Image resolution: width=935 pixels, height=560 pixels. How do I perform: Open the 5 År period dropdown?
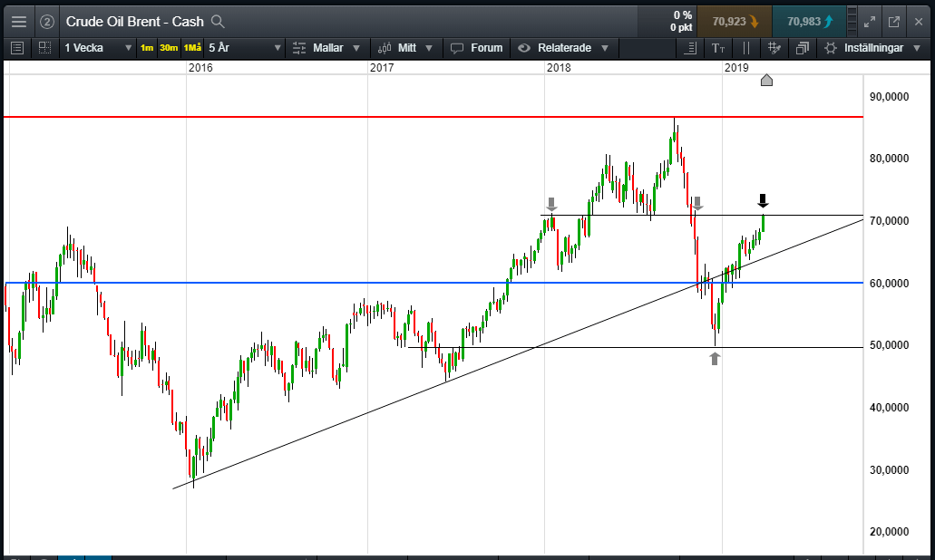pyautogui.click(x=245, y=48)
